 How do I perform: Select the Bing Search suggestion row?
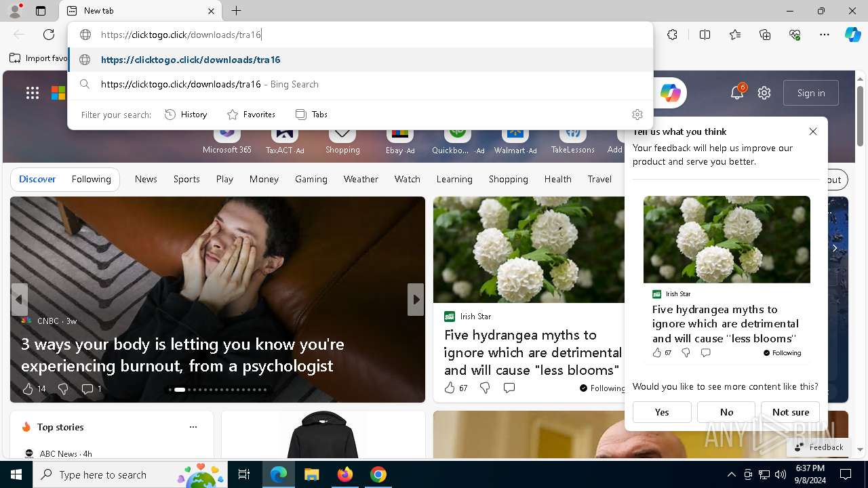[x=361, y=84]
